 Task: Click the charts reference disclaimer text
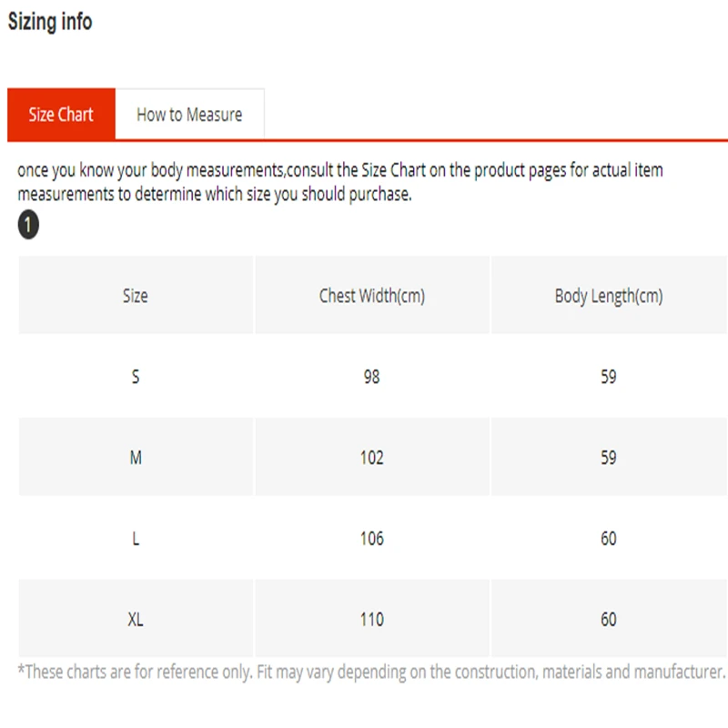tap(371, 672)
